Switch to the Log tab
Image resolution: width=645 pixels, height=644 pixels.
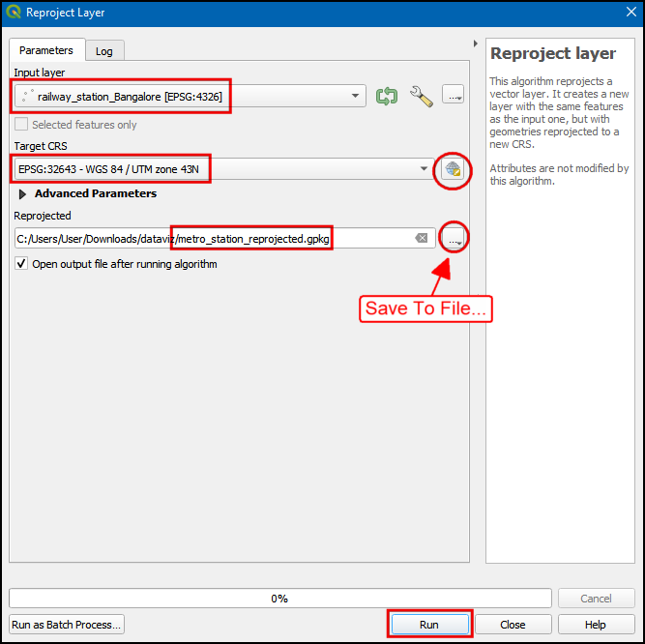(103, 51)
